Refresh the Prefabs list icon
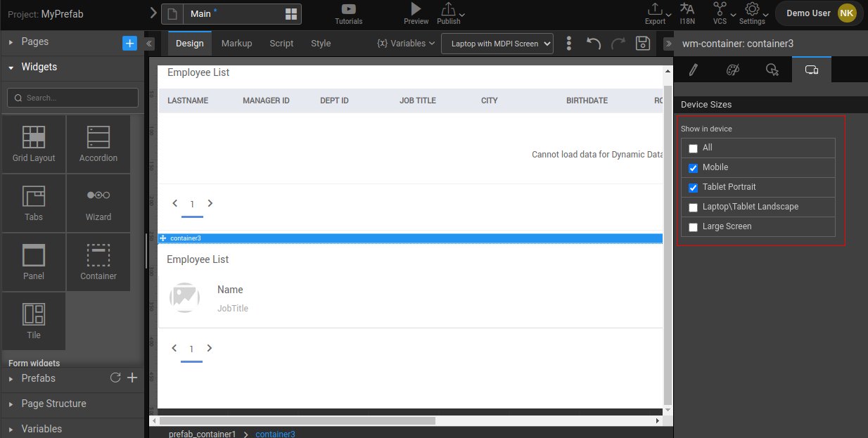 tap(115, 378)
